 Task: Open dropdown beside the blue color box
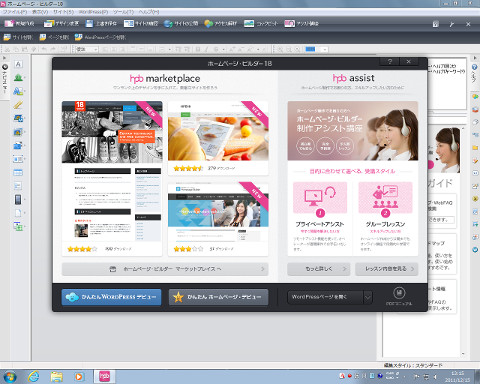click(324, 49)
